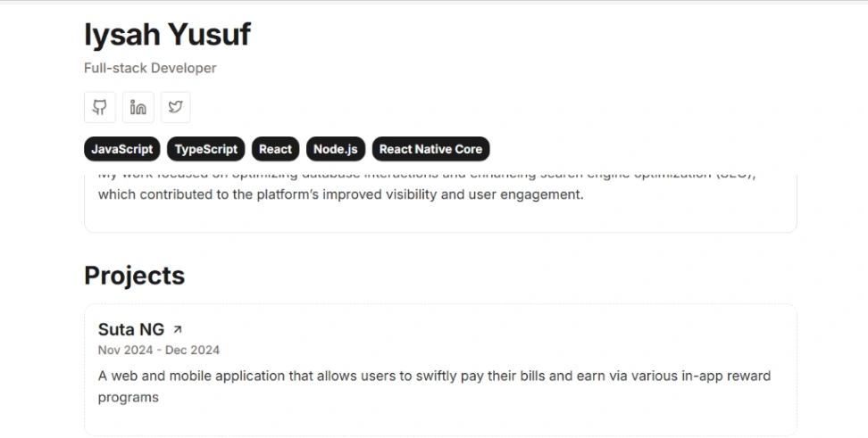Open the GitHub profile icon

100,107
